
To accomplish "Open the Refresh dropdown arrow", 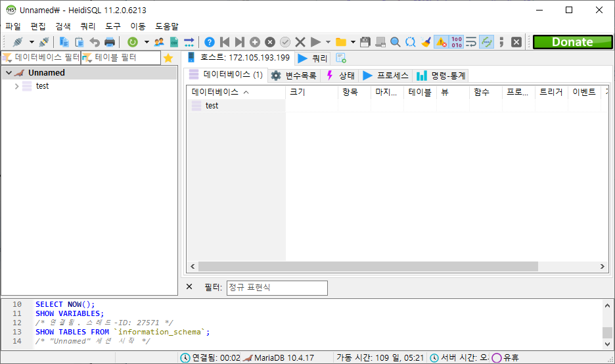I will [147, 42].
